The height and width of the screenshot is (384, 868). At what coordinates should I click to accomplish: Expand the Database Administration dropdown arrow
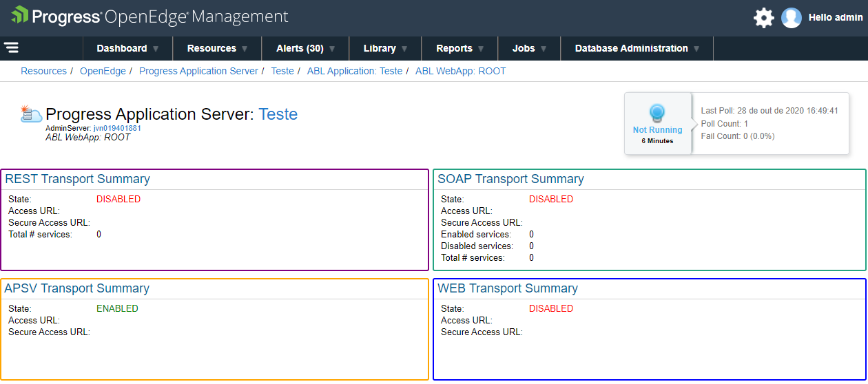point(696,49)
